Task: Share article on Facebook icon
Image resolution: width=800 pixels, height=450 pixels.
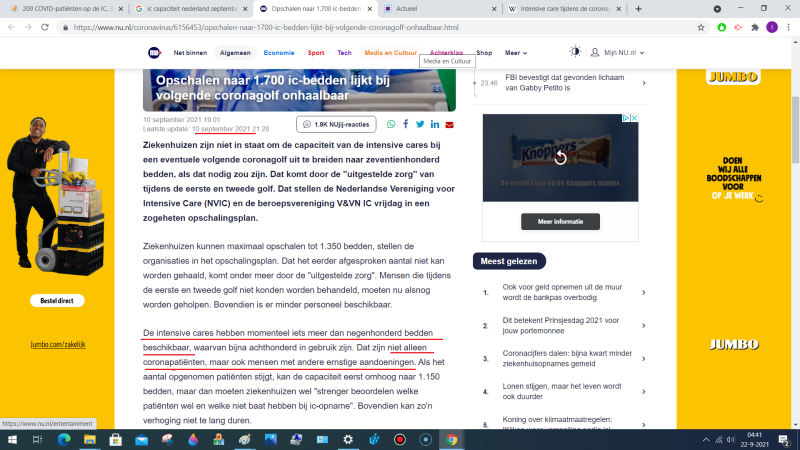Action: [406, 124]
